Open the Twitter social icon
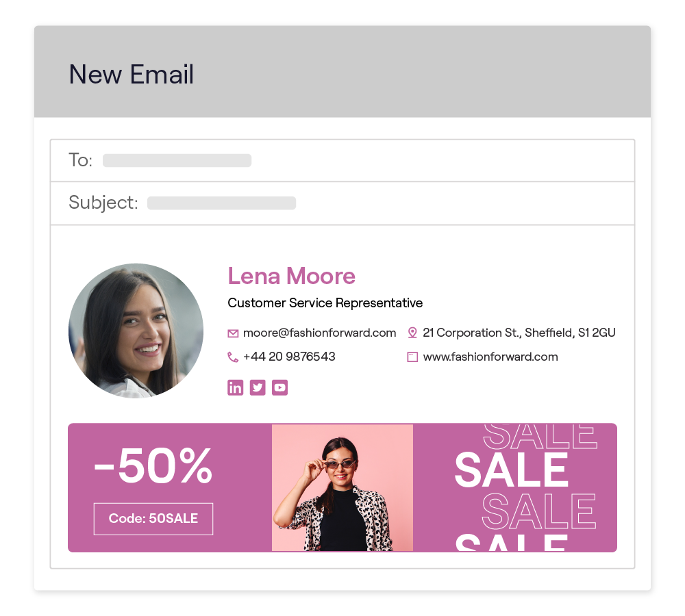The width and height of the screenshot is (685, 616). coord(258,387)
